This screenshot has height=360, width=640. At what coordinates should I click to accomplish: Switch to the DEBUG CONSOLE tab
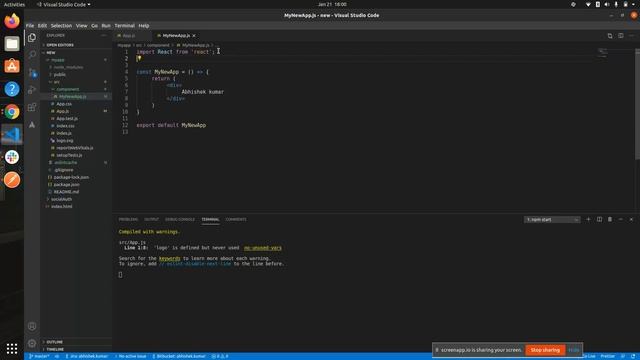tap(180, 220)
